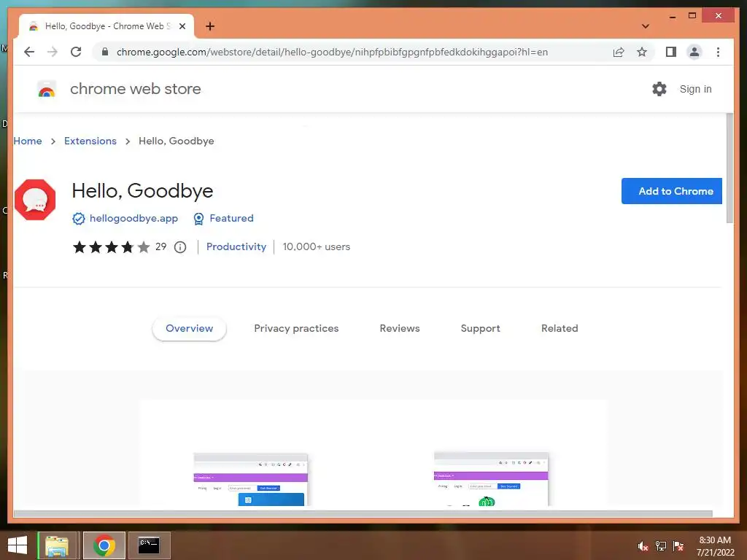Select the Overview tab

(x=189, y=329)
